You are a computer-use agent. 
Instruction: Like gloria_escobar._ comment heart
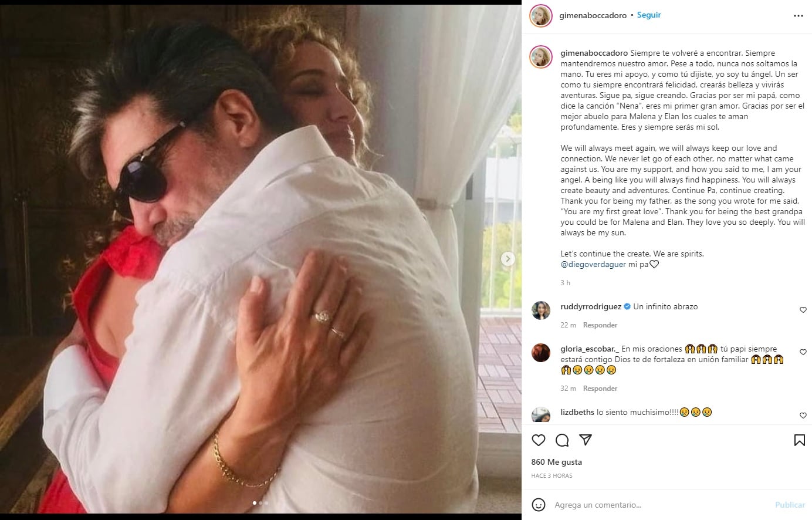click(x=803, y=352)
